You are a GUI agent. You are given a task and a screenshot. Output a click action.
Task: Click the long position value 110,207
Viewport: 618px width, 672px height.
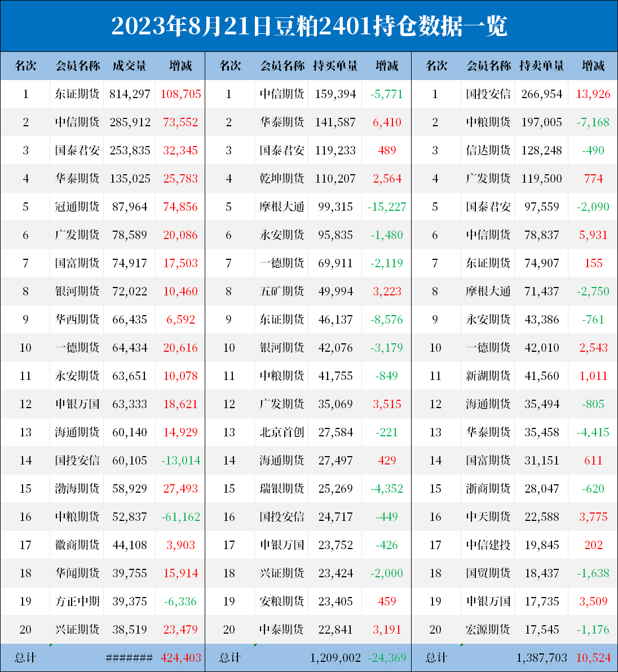click(336, 179)
